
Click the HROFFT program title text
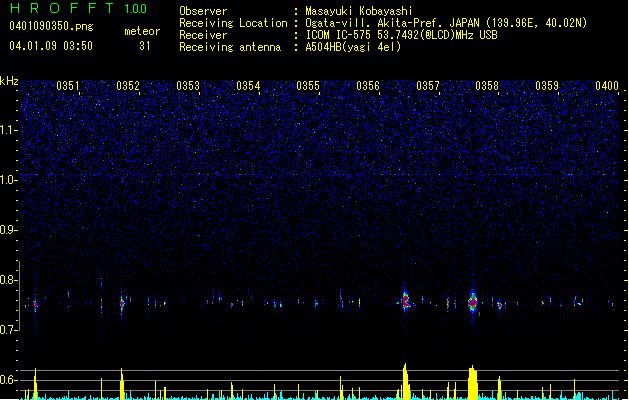tap(62, 8)
